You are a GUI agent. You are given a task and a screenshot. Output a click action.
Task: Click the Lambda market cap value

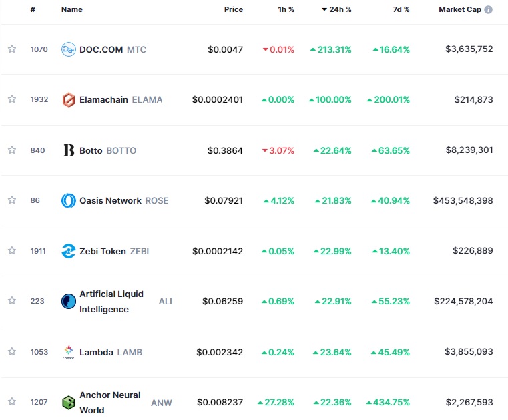coord(469,352)
